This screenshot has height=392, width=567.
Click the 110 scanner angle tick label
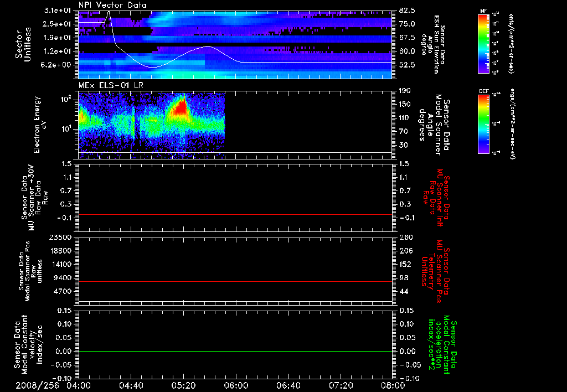tap(405, 118)
